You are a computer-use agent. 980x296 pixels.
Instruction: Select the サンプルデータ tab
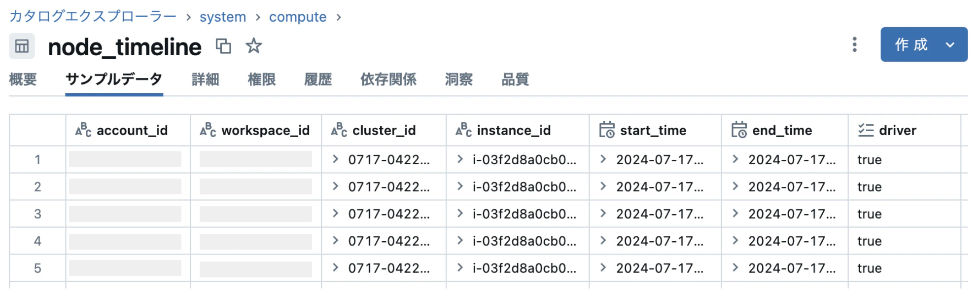point(114,79)
